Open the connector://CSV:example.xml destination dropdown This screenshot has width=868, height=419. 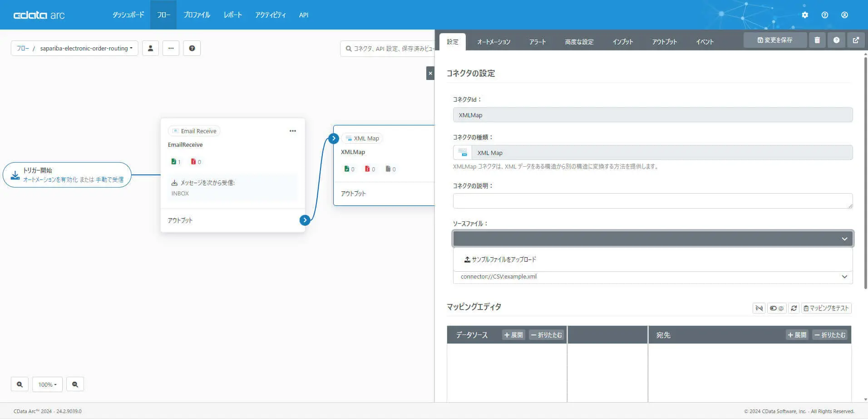pyautogui.click(x=653, y=277)
